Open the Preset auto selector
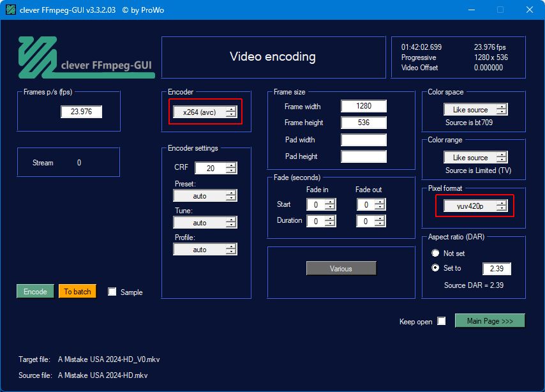 pyautogui.click(x=205, y=196)
